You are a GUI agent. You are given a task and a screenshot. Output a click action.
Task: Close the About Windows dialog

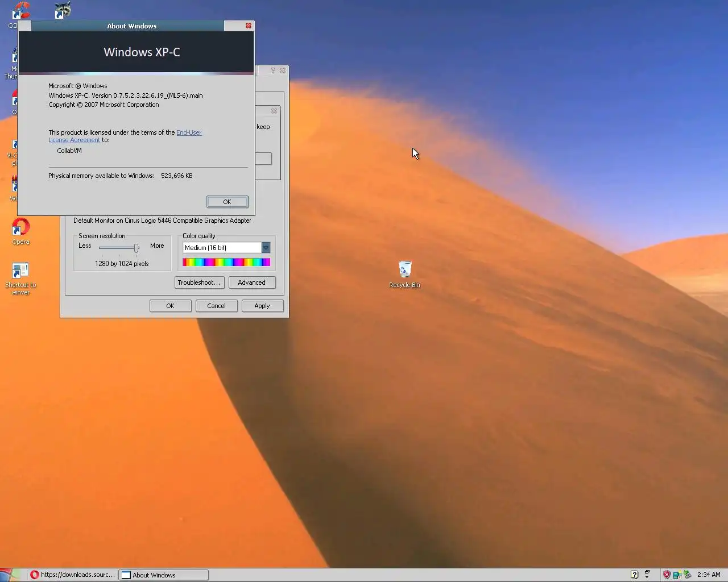point(249,26)
